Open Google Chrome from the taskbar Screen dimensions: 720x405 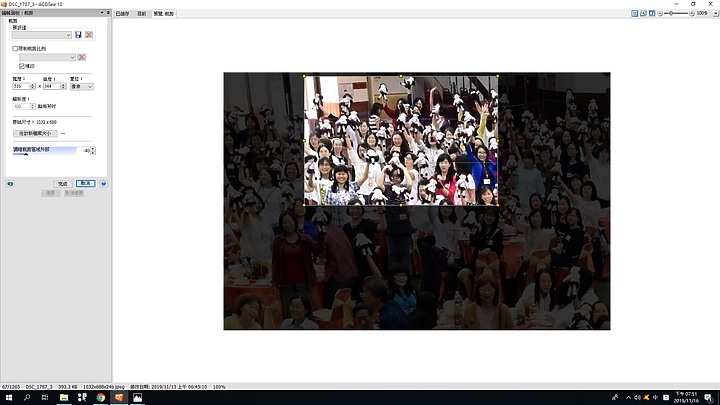pos(101,398)
